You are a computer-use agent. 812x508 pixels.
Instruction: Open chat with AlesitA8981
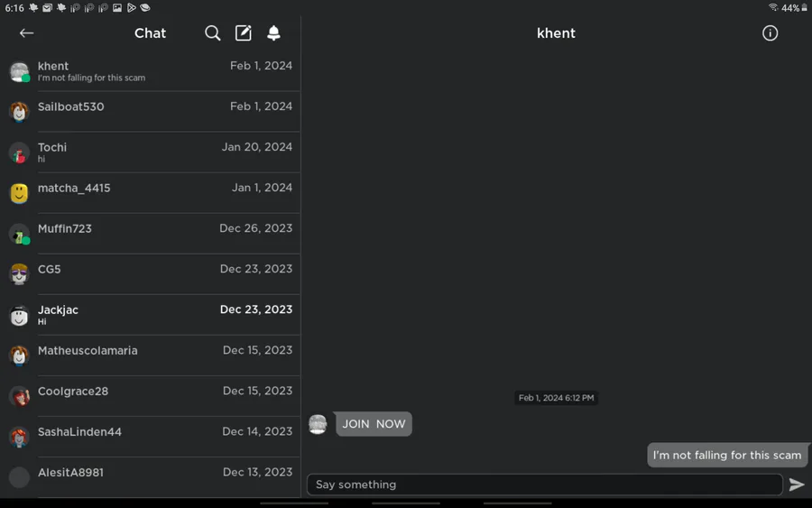point(150,477)
